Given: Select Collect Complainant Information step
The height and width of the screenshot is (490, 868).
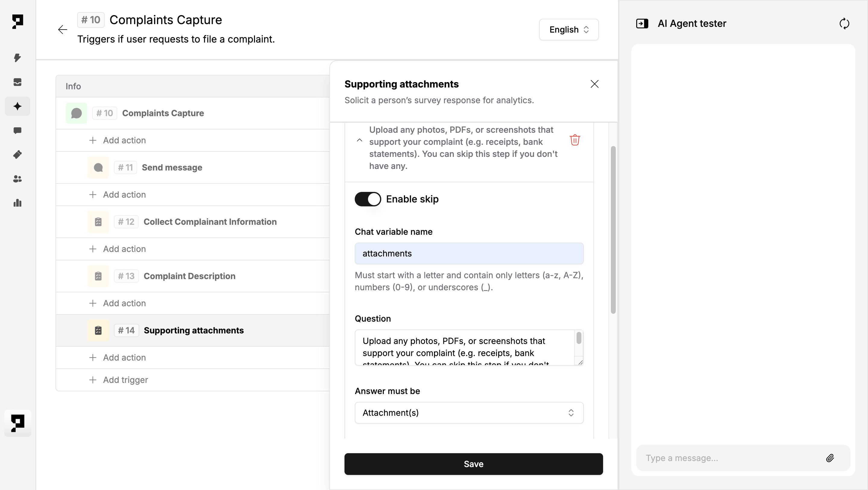Looking at the screenshot, I should pos(210,221).
